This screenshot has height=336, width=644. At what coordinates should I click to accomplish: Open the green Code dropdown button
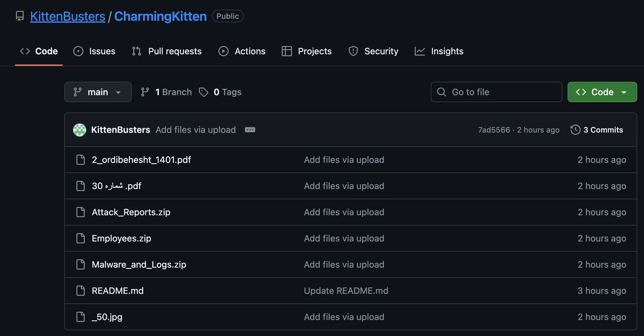tap(602, 92)
